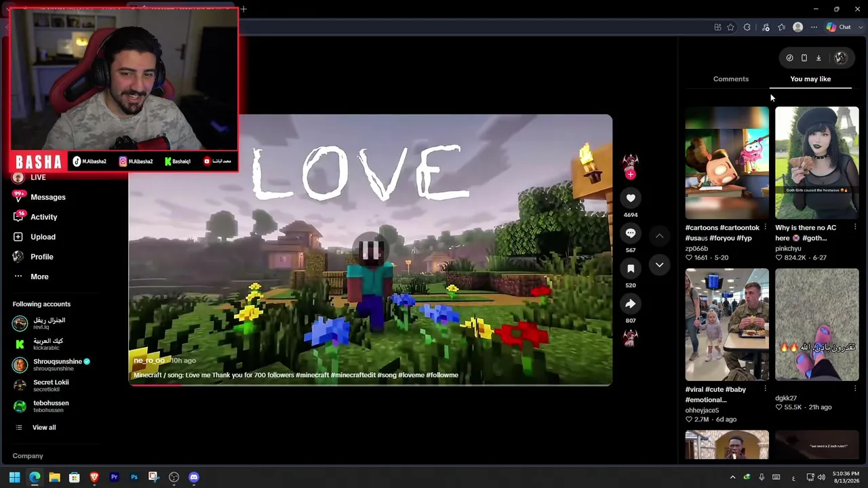Open the Messages icon in the sidebar
The height and width of the screenshot is (488, 868).
click(x=18, y=197)
